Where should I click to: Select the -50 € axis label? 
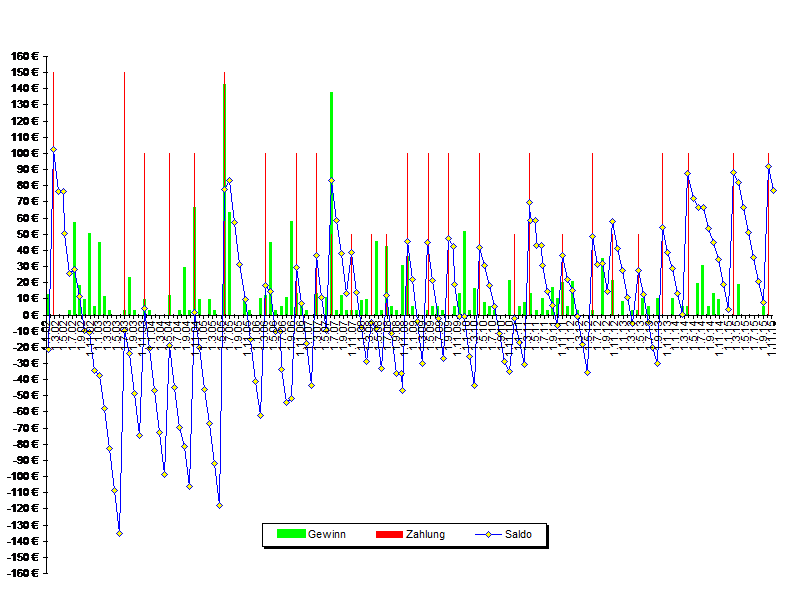point(24,395)
